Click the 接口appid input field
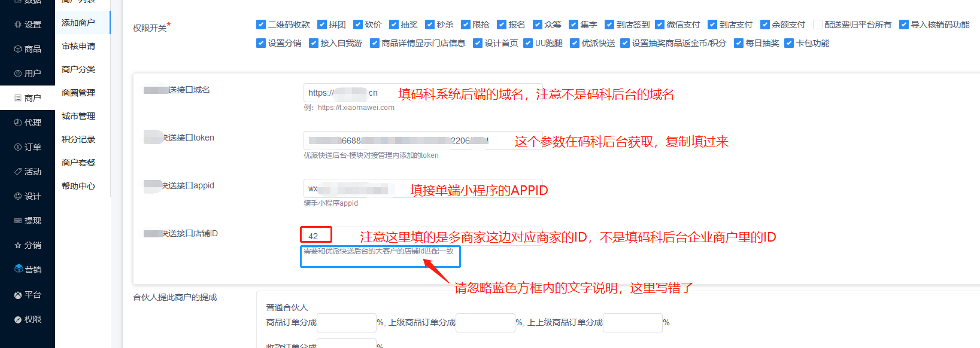 (x=423, y=188)
